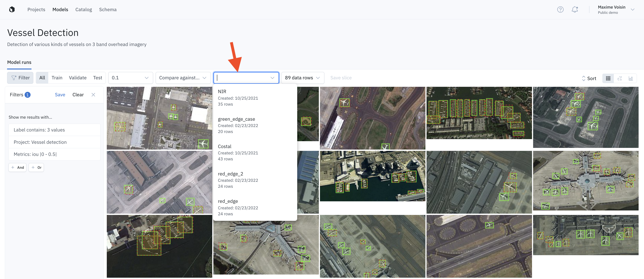
Task: Select the Train split toggle
Action: [57, 78]
